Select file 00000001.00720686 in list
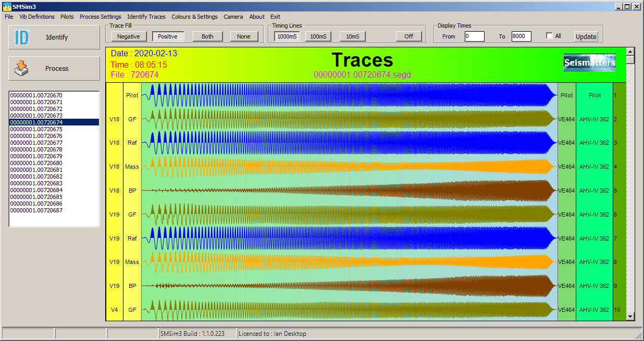Image resolution: width=644 pixels, height=341 pixels. 54,204
